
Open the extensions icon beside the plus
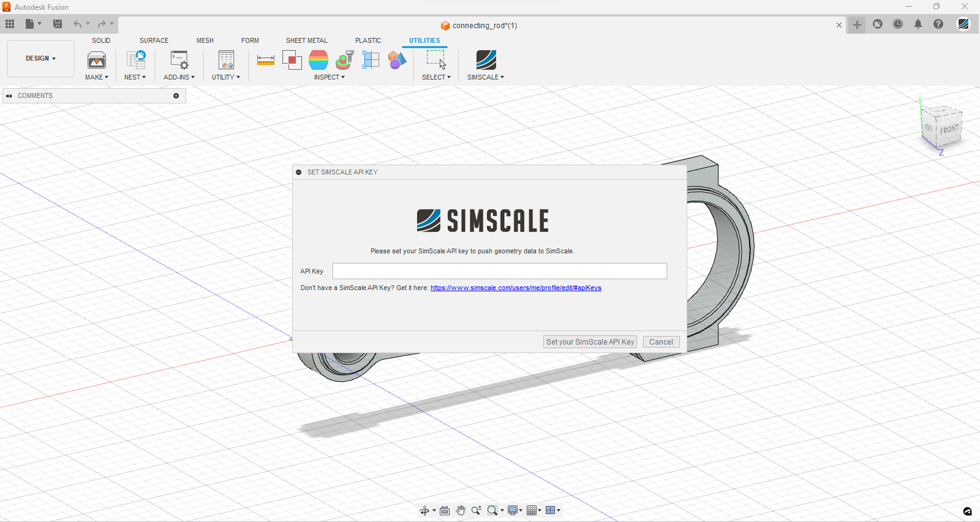point(878,24)
